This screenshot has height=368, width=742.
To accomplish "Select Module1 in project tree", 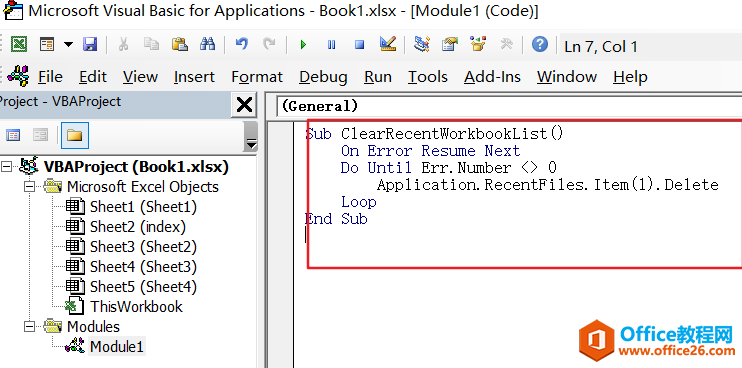I will [116, 347].
